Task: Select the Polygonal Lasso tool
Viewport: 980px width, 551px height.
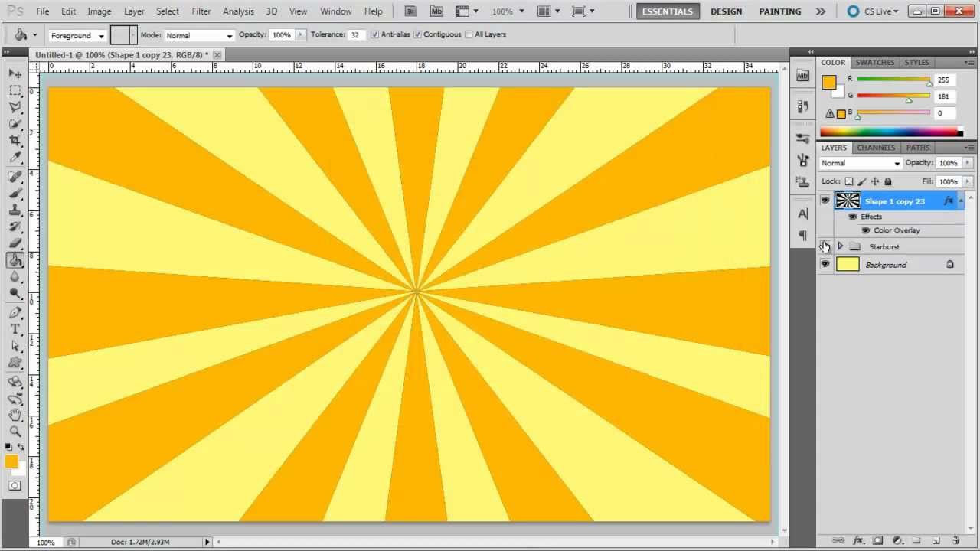Action: (15, 107)
